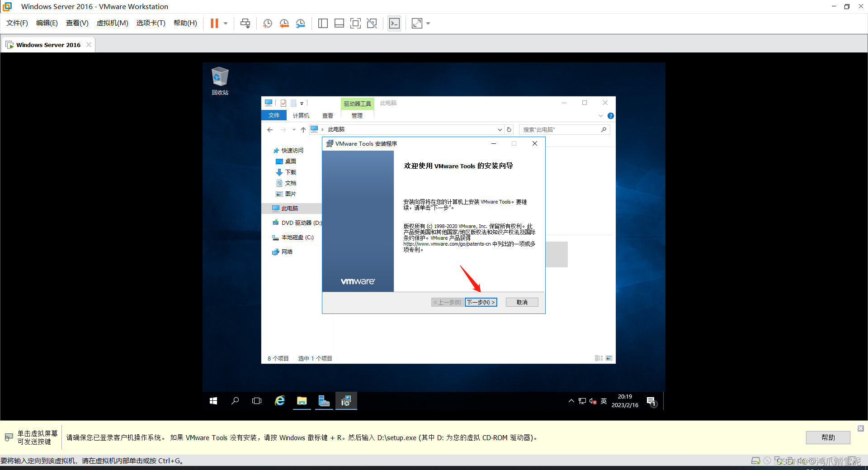Close the VMware Tools installer dialog
Image resolution: width=868 pixels, height=470 pixels.
point(535,143)
